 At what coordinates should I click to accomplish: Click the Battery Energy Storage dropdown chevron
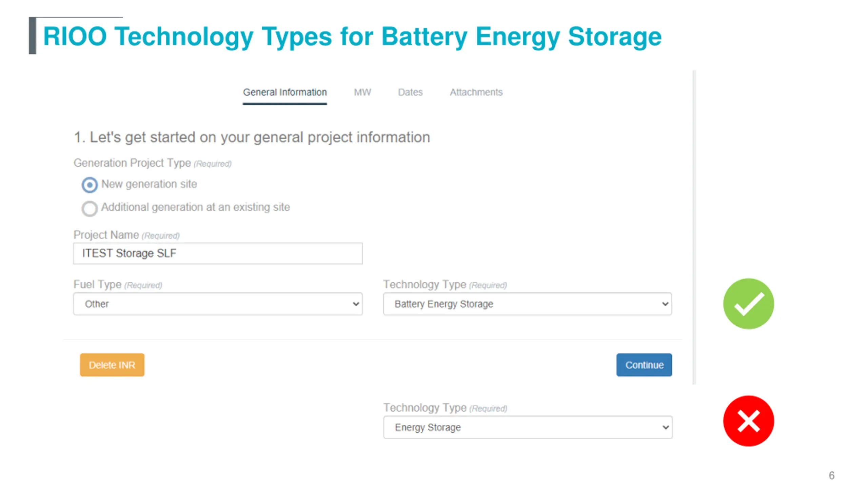665,304
